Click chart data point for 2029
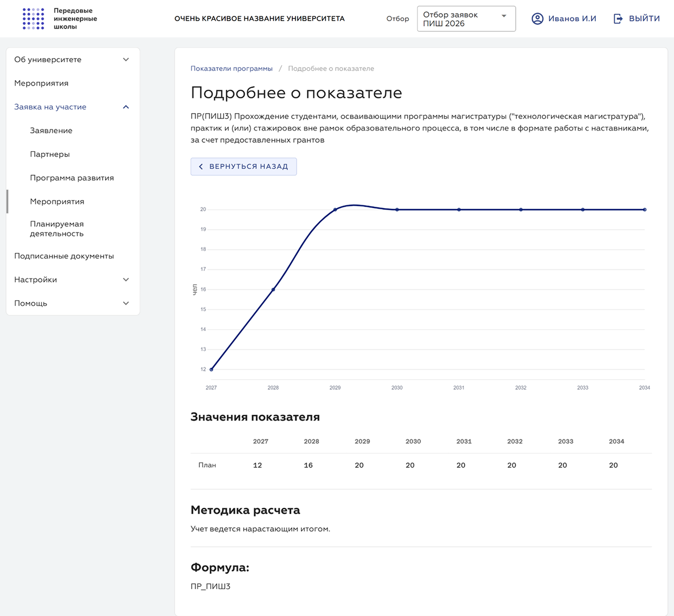This screenshot has width=674, height=616. click(x=335, y=210)
